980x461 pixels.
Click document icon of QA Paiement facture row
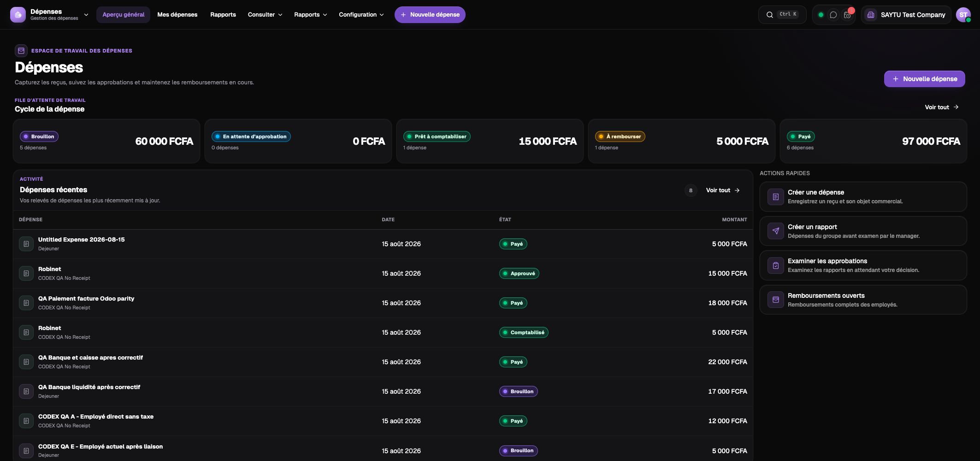point(26,303)
